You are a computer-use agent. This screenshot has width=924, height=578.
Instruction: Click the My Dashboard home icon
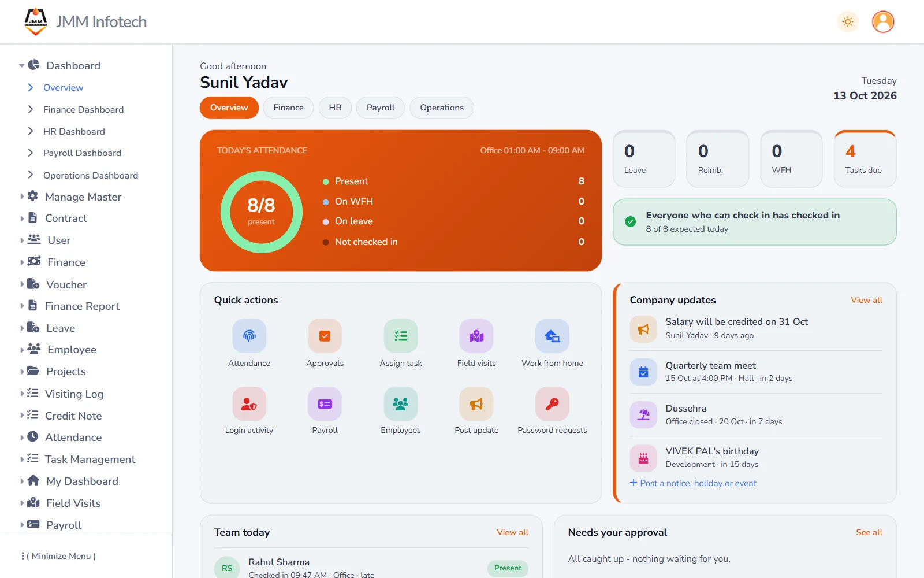tap(33, 480)
